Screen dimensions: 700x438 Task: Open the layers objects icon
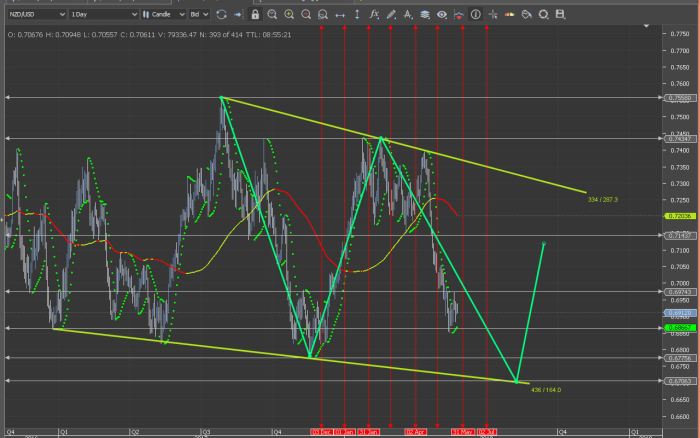click(x=425, y=14)
